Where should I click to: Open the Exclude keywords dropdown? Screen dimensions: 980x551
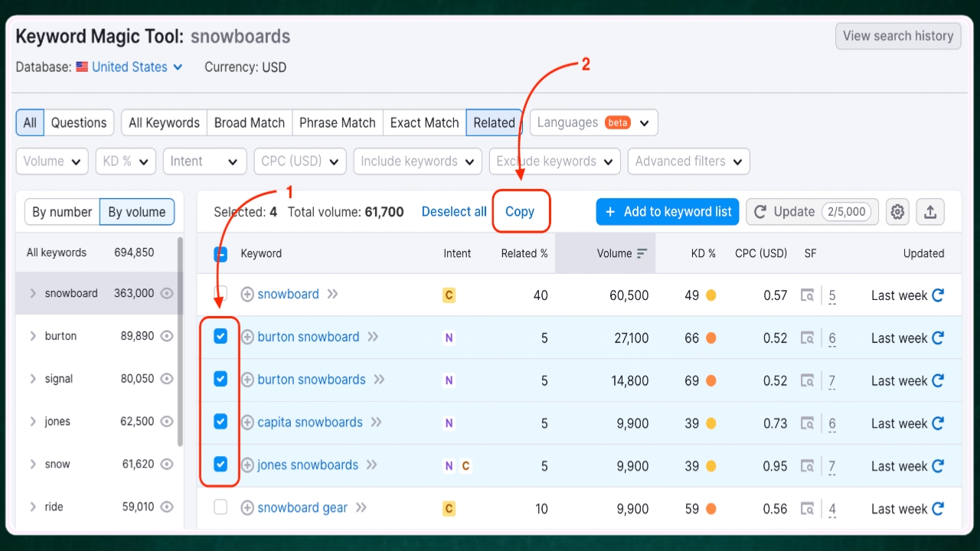click(554, 161)
